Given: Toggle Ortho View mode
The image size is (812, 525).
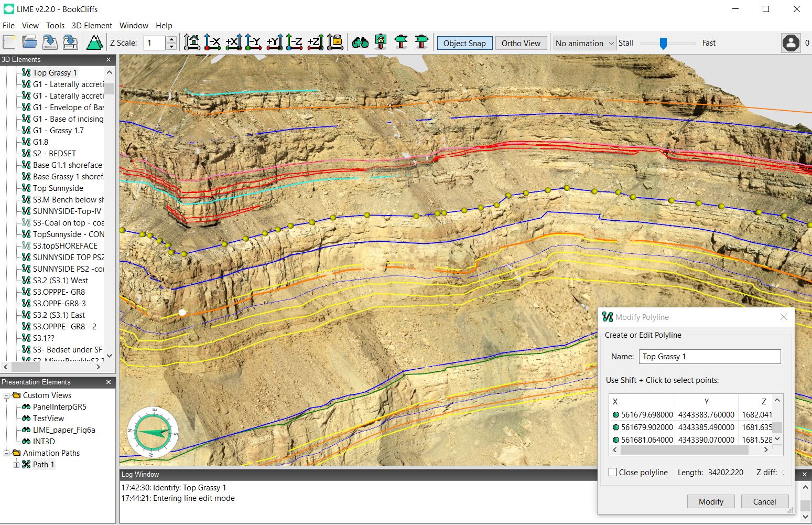Looking at the screenshot, I should [521, 42].
